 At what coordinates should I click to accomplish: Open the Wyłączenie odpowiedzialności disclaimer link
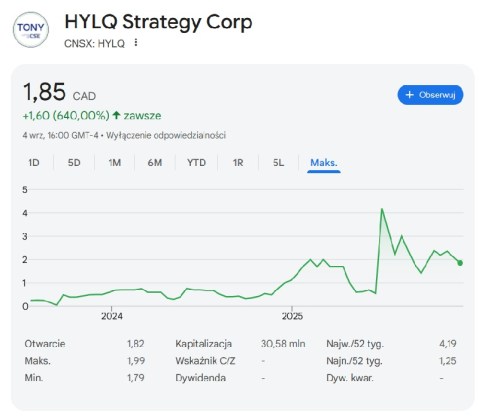pyautogui.click(x=166, y=135)
